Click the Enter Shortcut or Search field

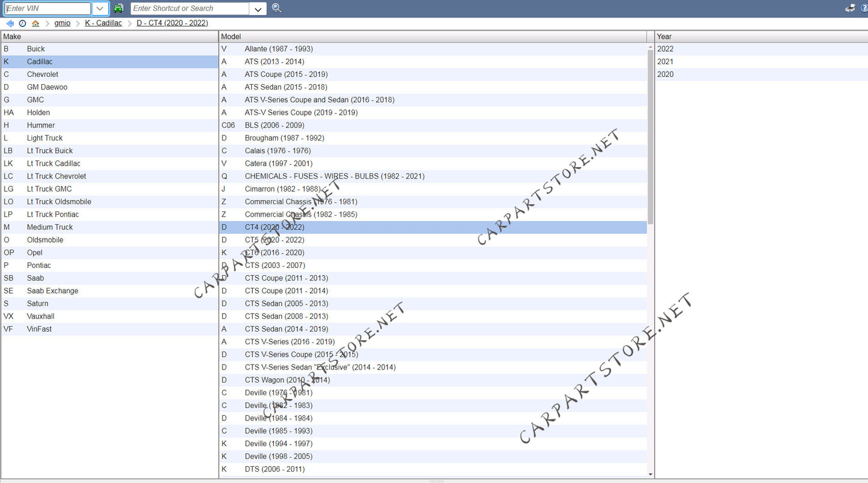pyautogui.click(x=189, y=8)
